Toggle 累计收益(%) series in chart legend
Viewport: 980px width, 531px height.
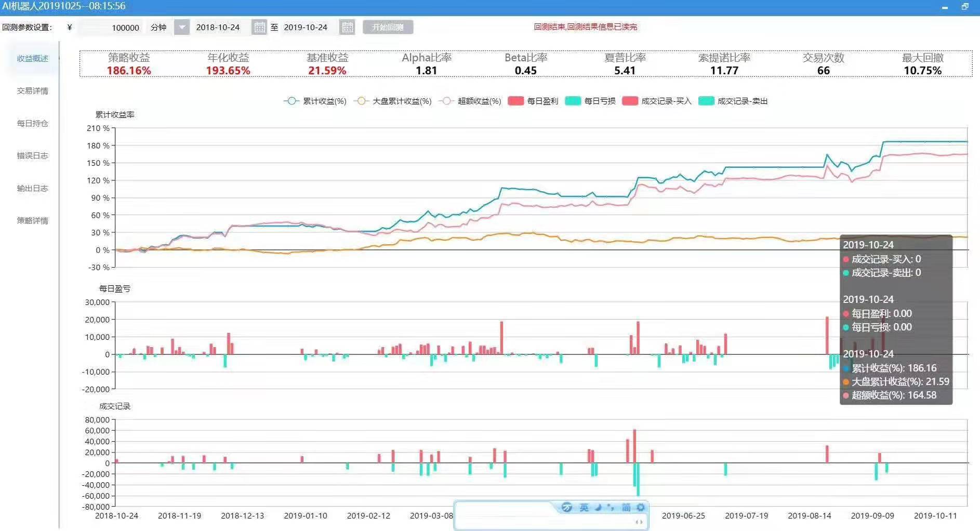coord(315,101)
